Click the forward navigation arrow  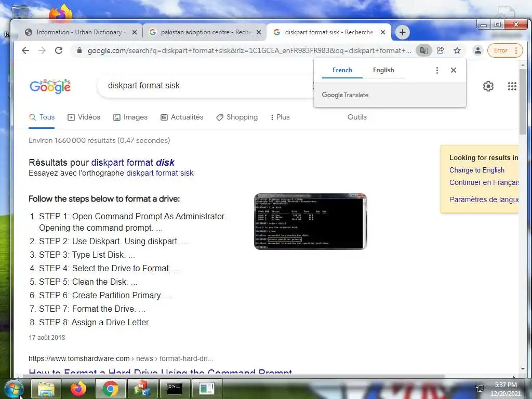coord(42,50)
